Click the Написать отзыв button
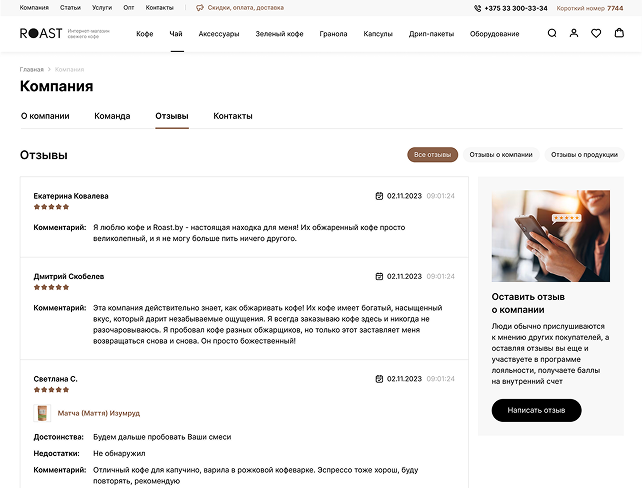Screen dimensions: 642x488 point(536,410)
